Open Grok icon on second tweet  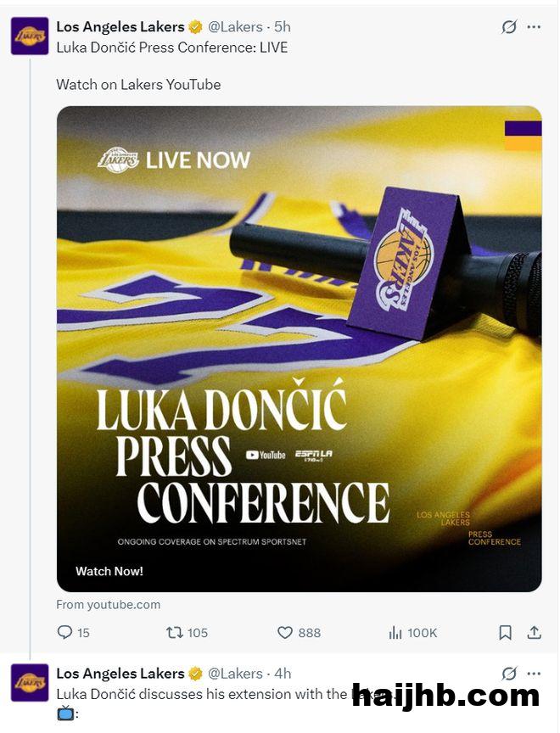pyautogui.click(x=508, y=674)
